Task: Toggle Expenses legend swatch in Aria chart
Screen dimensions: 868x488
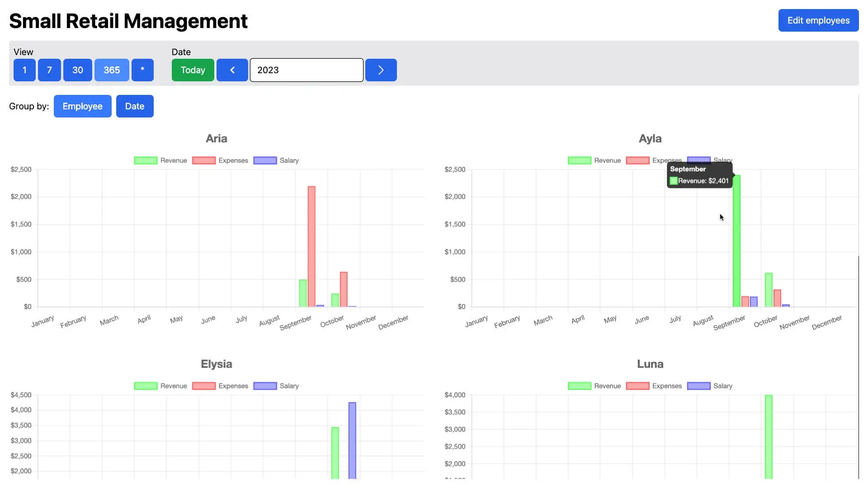Action: 204,160
